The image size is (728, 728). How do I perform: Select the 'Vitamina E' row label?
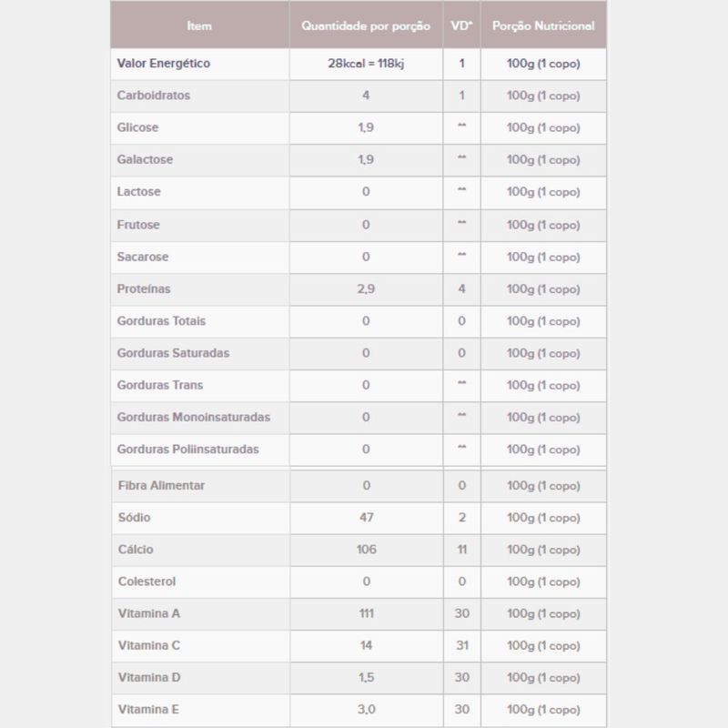tap(149, 710)
